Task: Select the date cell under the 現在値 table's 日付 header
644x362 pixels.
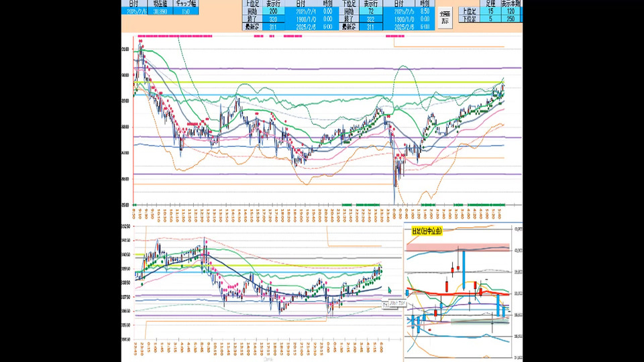Action: [x=134, y=11]
